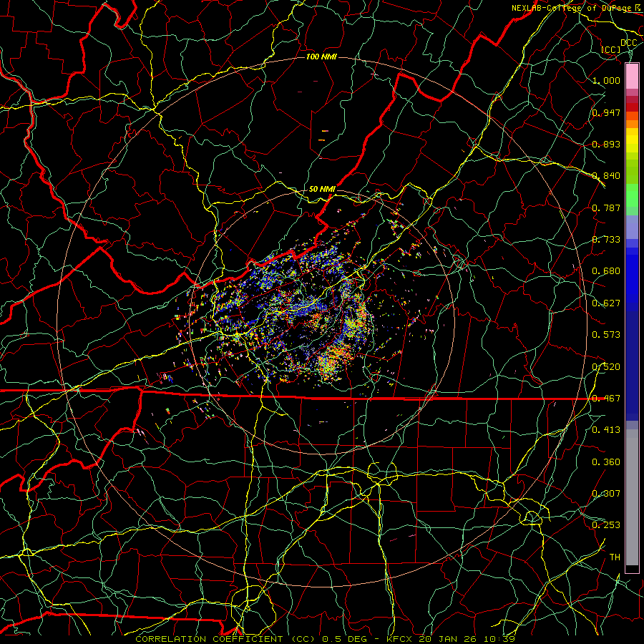The image size is (644, 644).
Task: Pick the pink segment of color bar
Action: pos(632,77)
